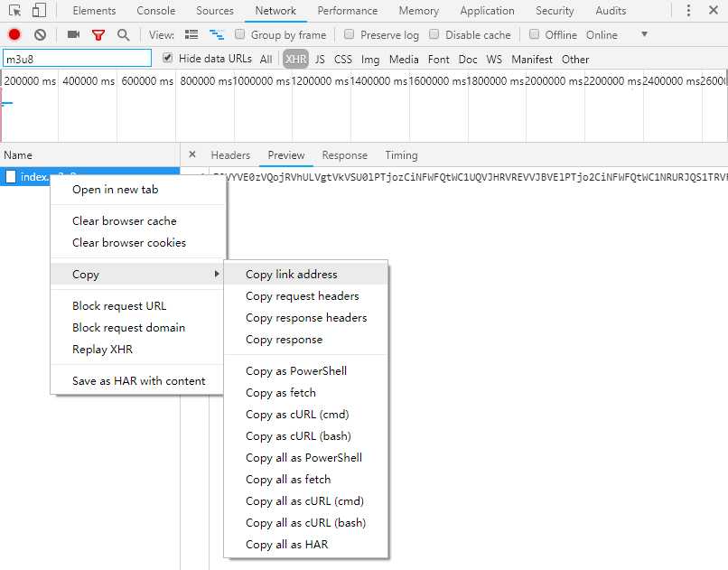Select Copy response headers

coord(306,318)
